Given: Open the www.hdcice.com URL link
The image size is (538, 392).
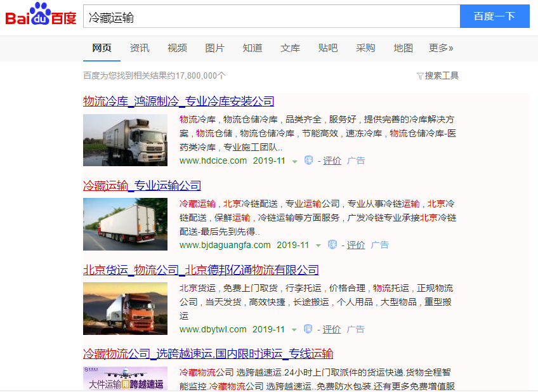Looking at the screenshot, I should click(213, 160).
